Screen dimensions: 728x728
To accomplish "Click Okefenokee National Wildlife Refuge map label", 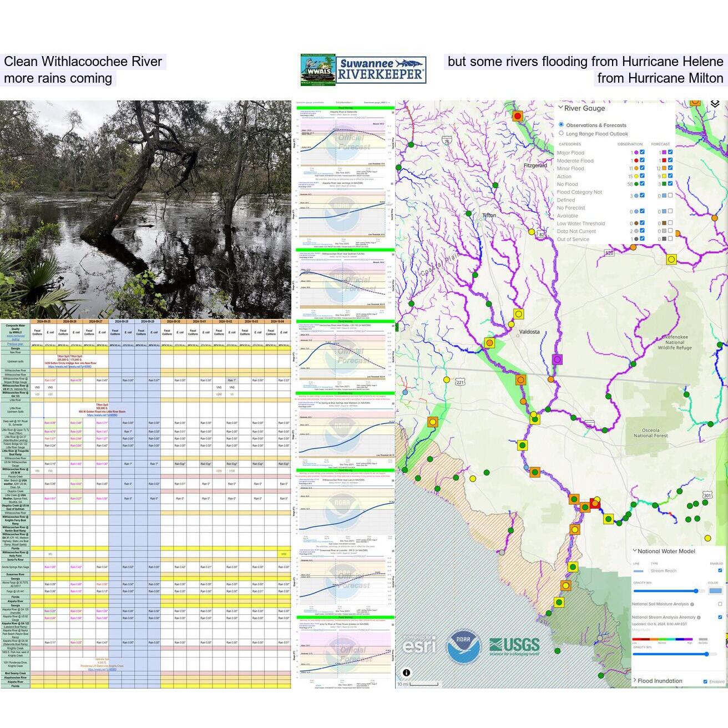I will (675, 342).
